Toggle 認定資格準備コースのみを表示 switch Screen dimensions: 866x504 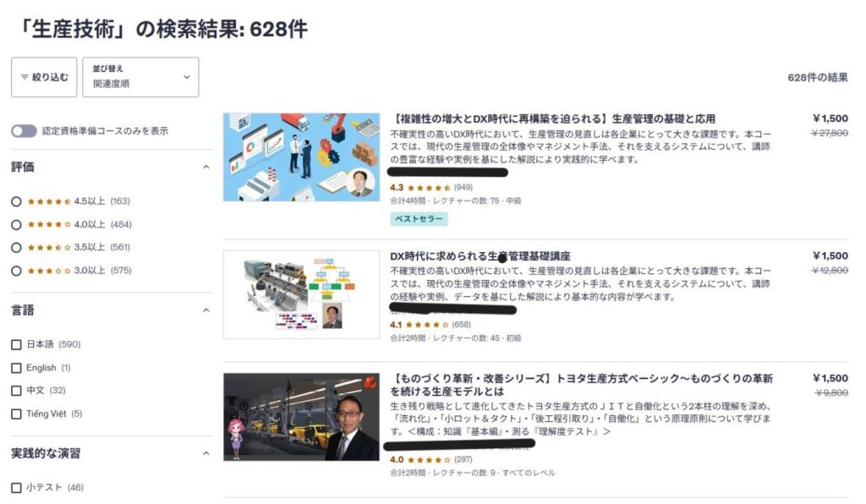click(24, 131)
